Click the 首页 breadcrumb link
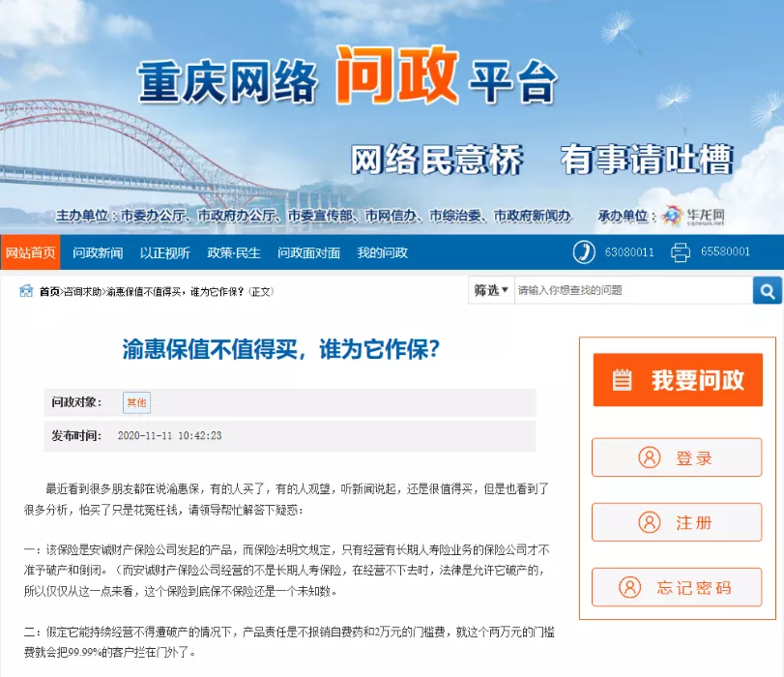 click(x=49, y=291)
